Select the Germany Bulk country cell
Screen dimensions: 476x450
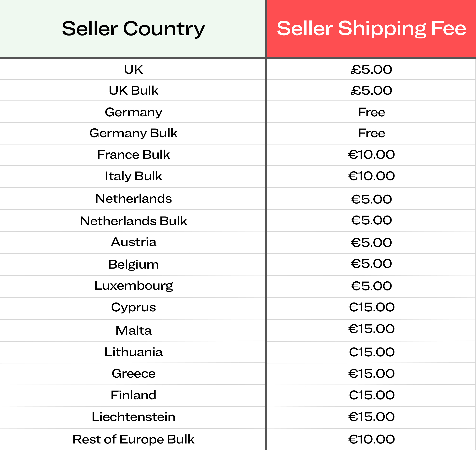[x=133, y=133]
